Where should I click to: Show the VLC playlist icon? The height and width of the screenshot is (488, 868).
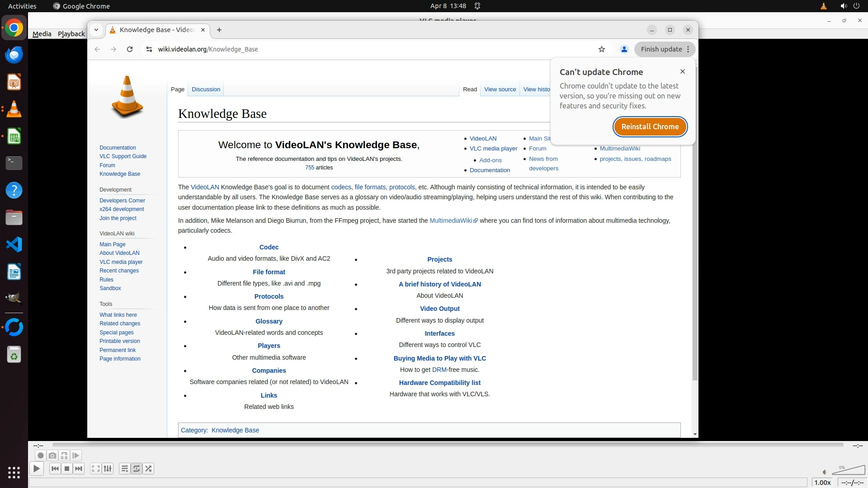[x=125, y=469]
